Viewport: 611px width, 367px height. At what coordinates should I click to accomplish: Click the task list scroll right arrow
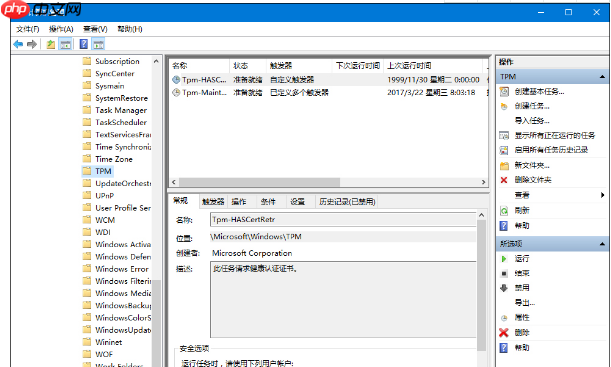[x=483, y=182]
